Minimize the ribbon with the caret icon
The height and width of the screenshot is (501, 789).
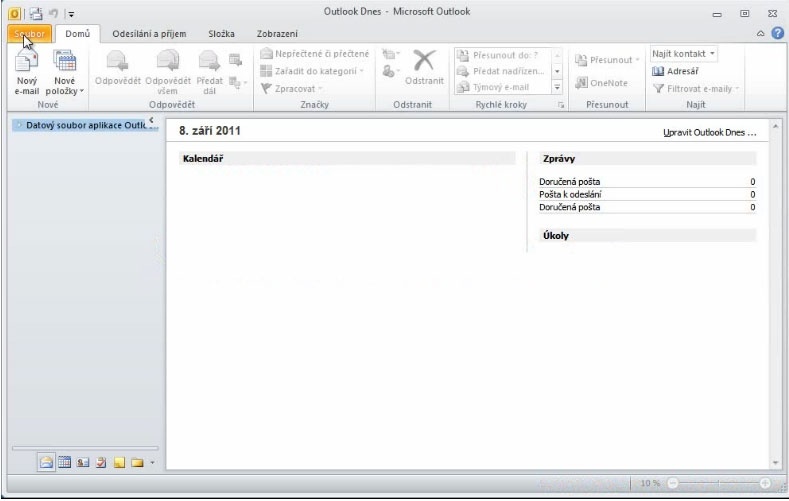(x=760, y=34)
